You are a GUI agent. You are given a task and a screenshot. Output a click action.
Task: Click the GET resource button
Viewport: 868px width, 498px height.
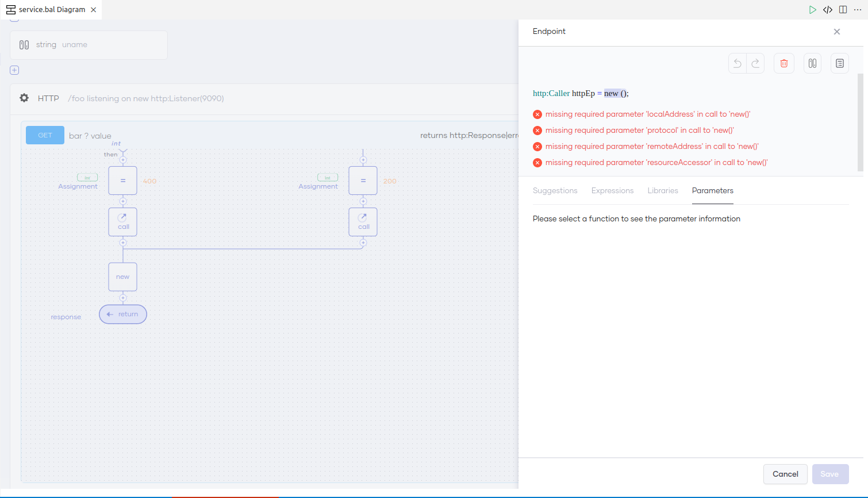click(45, 135)
